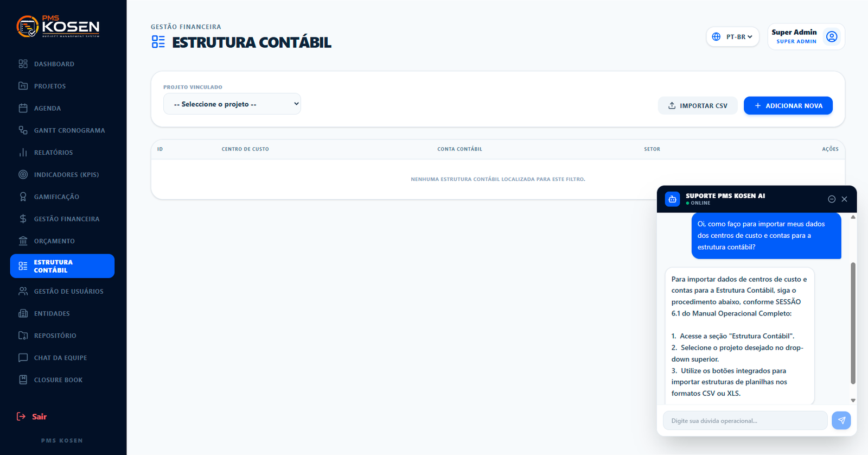Screen dimensions: 868x455
Task: Click the Sair logout arrow icon
Action: [x=21, y=416]
